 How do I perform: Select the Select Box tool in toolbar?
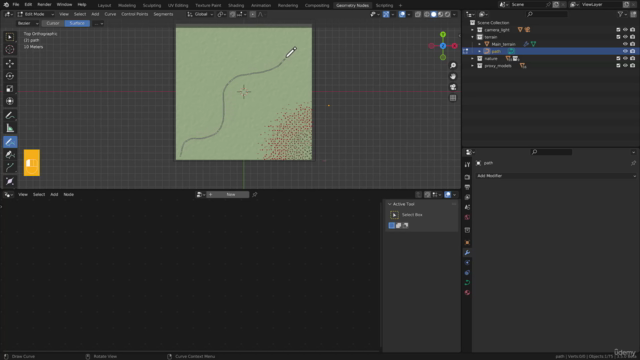(x=10, y=37)
